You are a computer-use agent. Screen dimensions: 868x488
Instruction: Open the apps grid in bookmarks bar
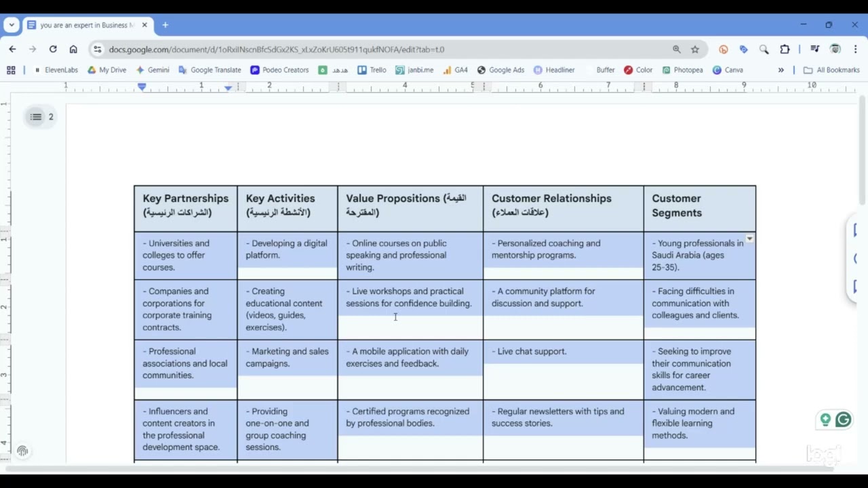click(x=11, y=70)
